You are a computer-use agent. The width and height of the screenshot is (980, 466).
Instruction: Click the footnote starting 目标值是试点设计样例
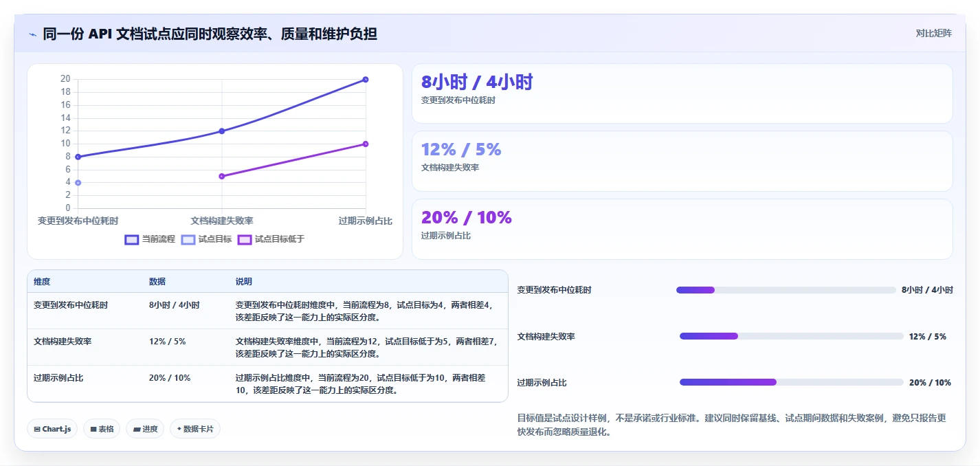(731, 425)
